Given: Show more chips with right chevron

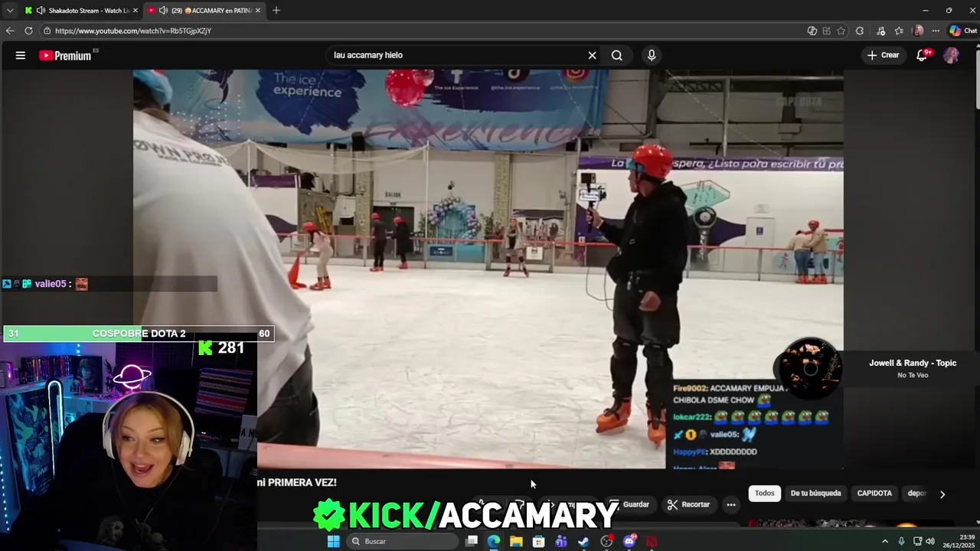Looking at the screenshot, I should pyautogui.click(x=942, y=494).
